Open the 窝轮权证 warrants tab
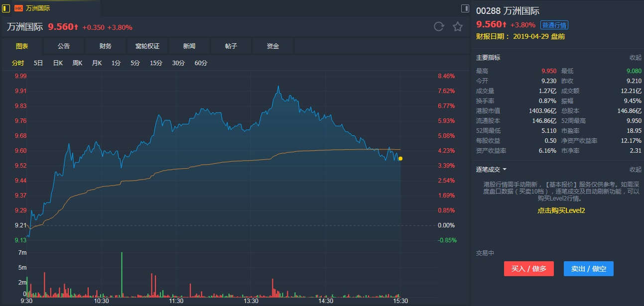This screenshot has width=644, height=306. (147, 46)
